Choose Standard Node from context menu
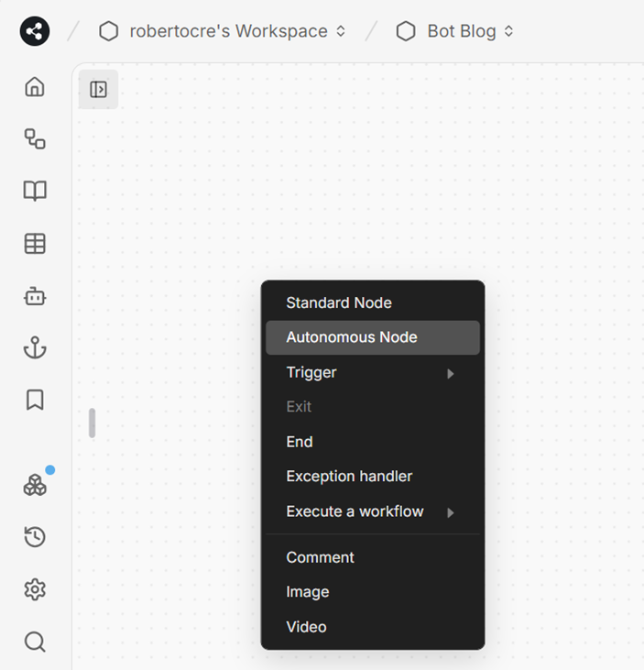 click(x=373, y=303)
